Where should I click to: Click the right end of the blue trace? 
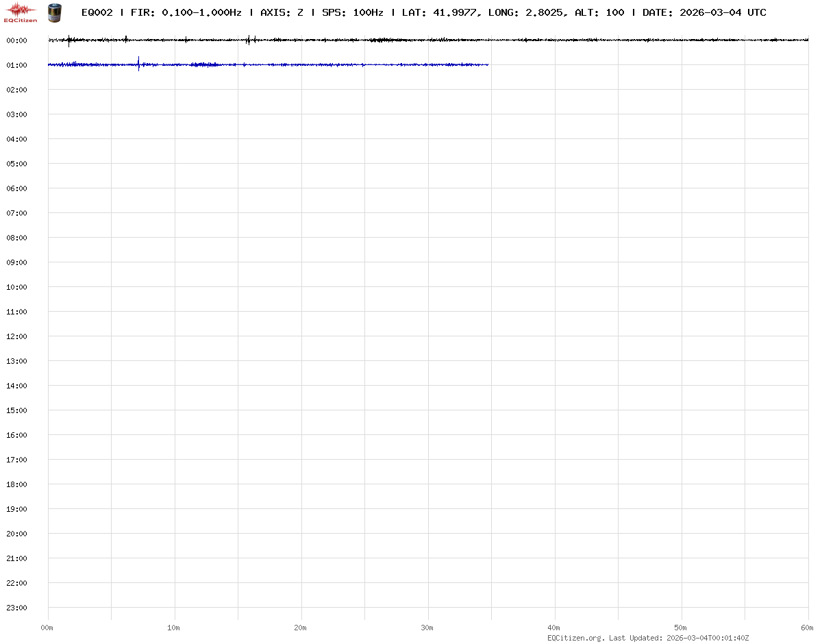(487, 64)
